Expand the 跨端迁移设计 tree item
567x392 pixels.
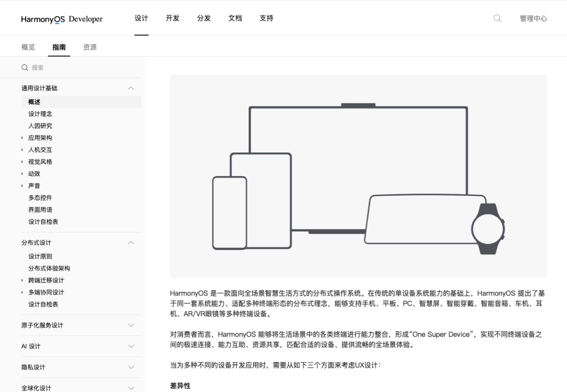point(22,280)
